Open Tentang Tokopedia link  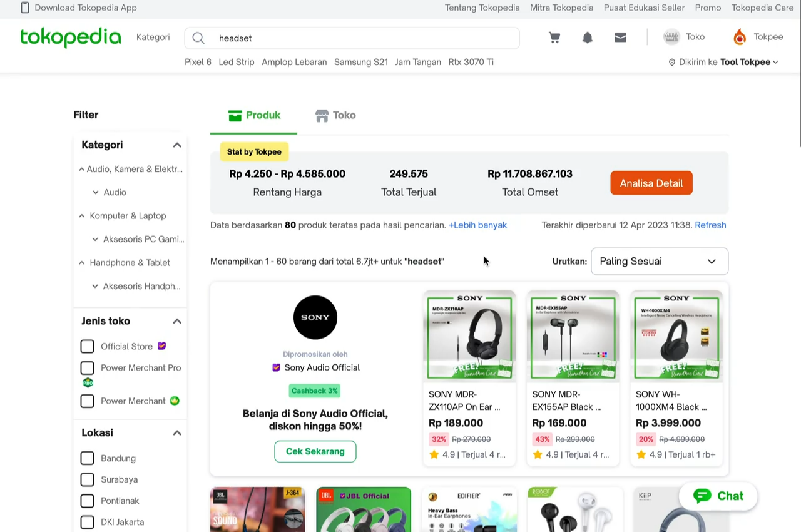click(x=482, y=8)
